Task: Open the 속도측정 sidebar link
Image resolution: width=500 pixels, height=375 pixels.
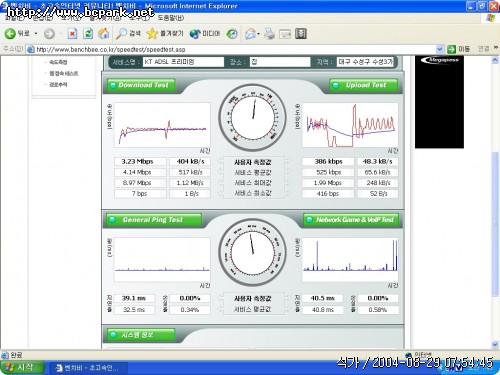Action: point(58,62)
